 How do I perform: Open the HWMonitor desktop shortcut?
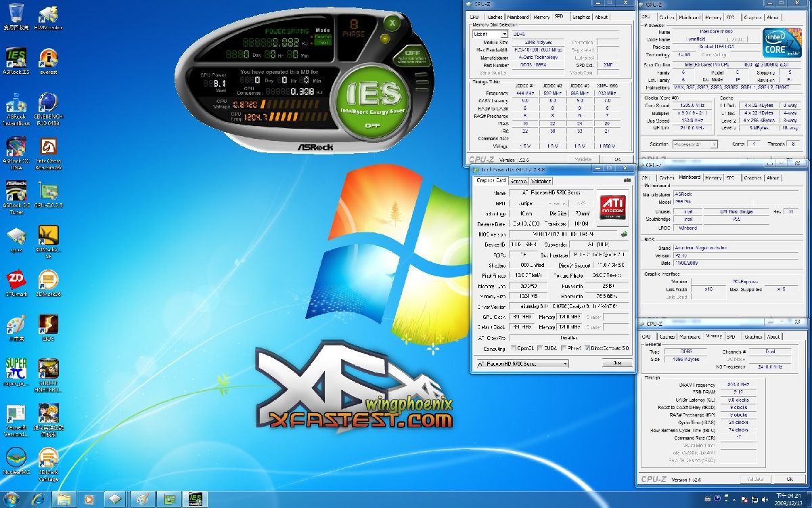[x=47, y=16]
